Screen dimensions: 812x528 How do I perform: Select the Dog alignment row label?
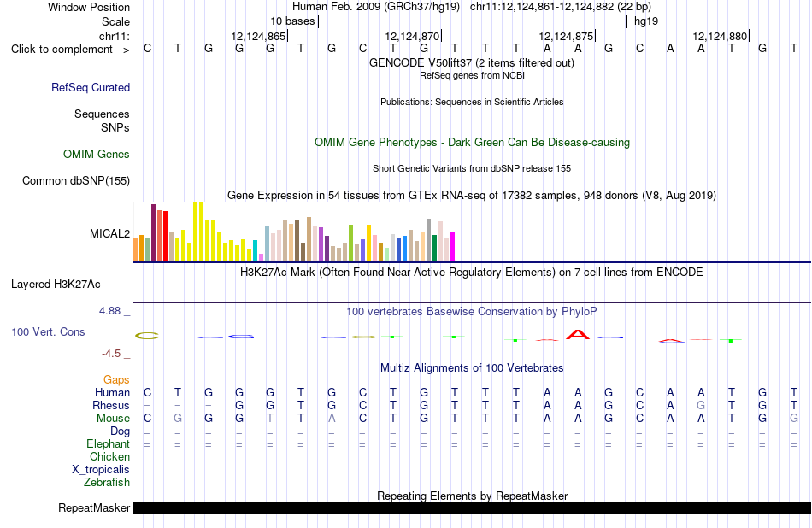coord(121,431)
